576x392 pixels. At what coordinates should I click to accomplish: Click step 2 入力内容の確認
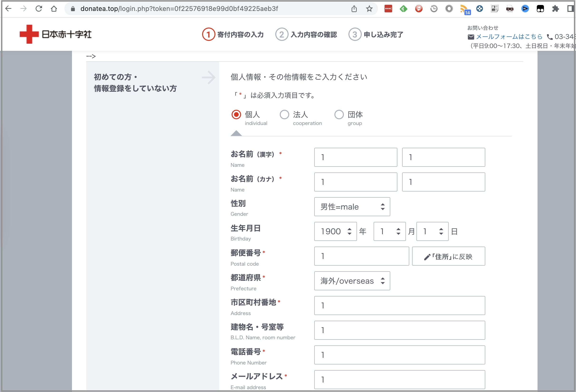pyautogui.click(x=306, y=34)
